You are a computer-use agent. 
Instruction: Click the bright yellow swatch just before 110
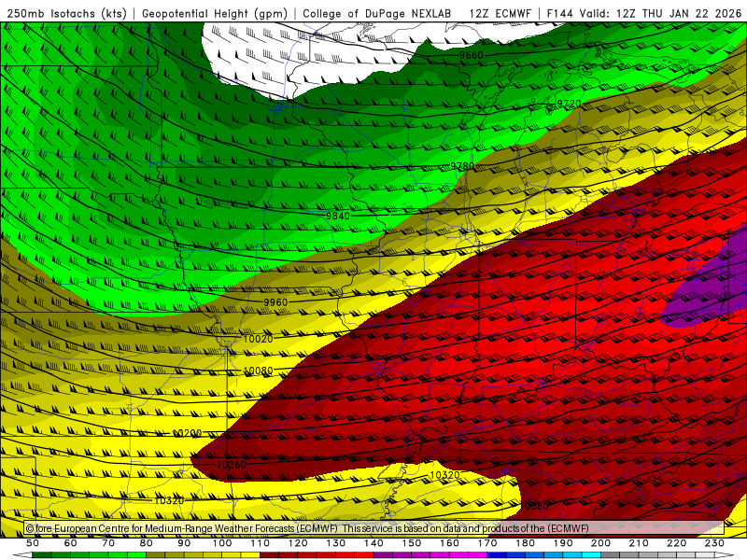[250, 555]
